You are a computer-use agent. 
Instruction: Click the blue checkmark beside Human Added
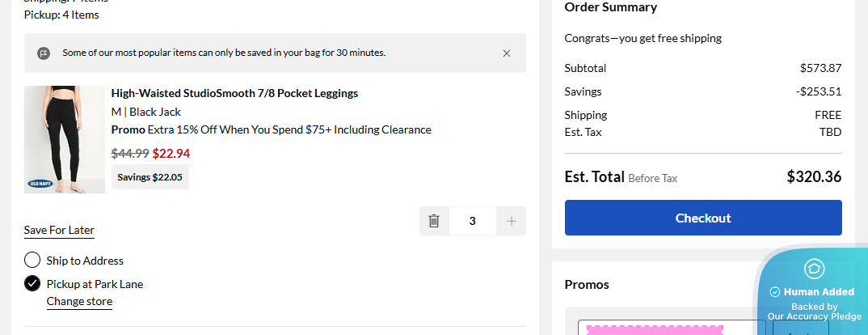coord(775,292)
